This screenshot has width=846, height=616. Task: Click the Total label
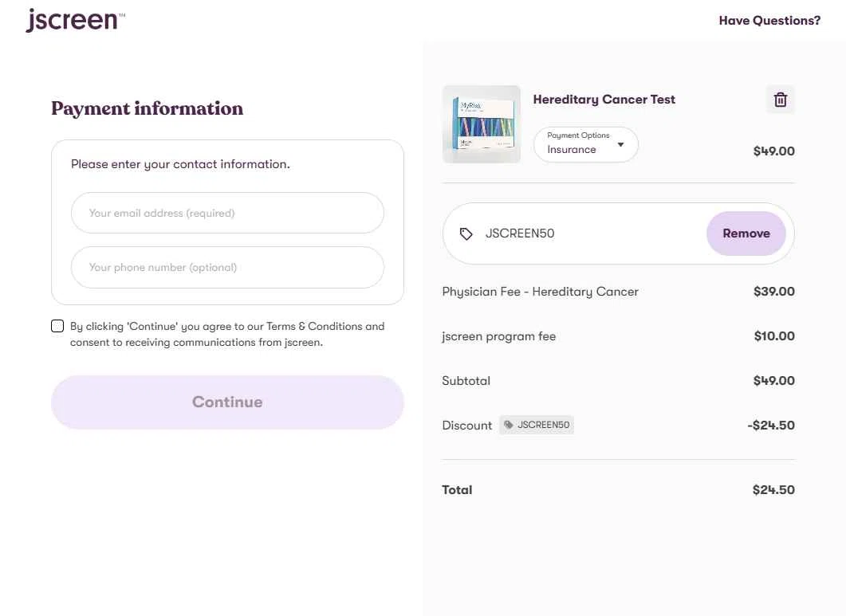(457, 490)
